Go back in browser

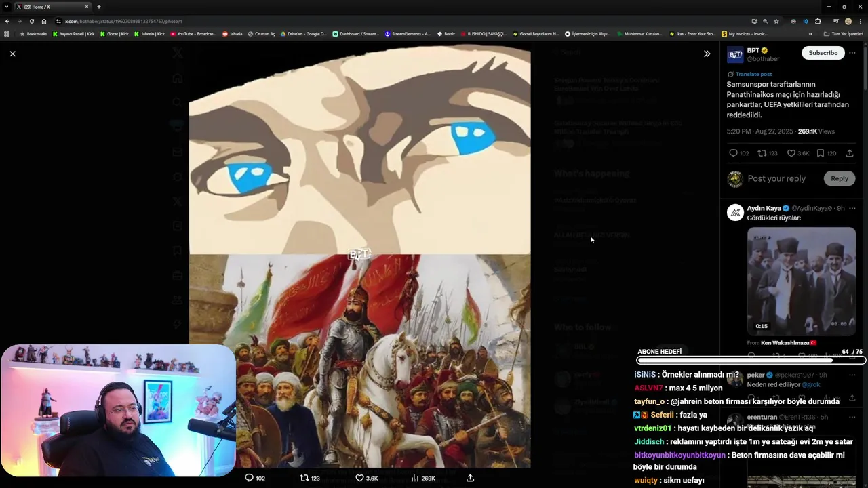point(7,21)
